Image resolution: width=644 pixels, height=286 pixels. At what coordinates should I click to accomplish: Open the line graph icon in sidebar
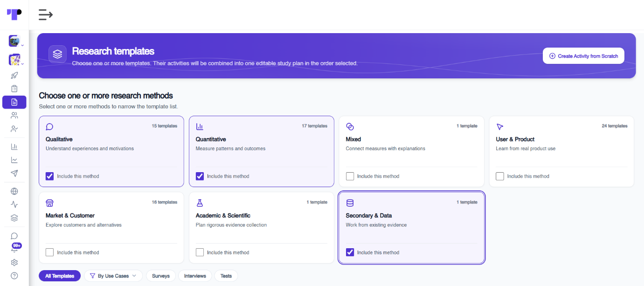(x=14, y=160)
